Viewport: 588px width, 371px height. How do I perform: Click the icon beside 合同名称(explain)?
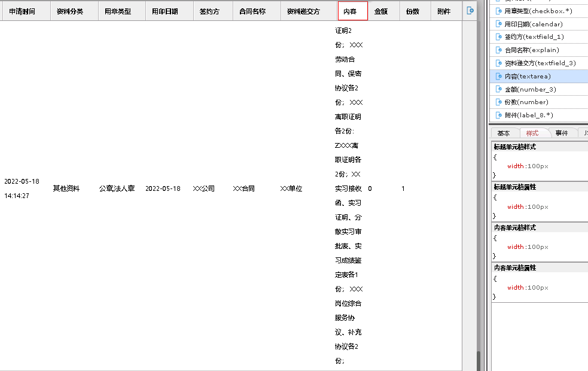[499, 50]
